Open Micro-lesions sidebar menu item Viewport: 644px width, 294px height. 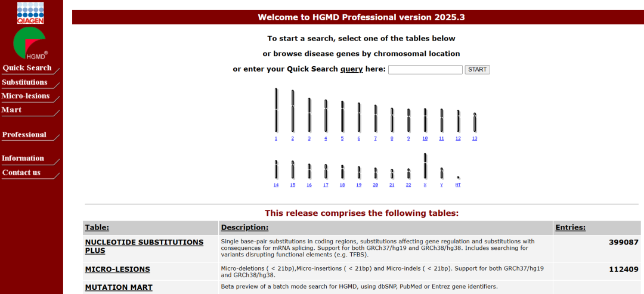(26, 96)
